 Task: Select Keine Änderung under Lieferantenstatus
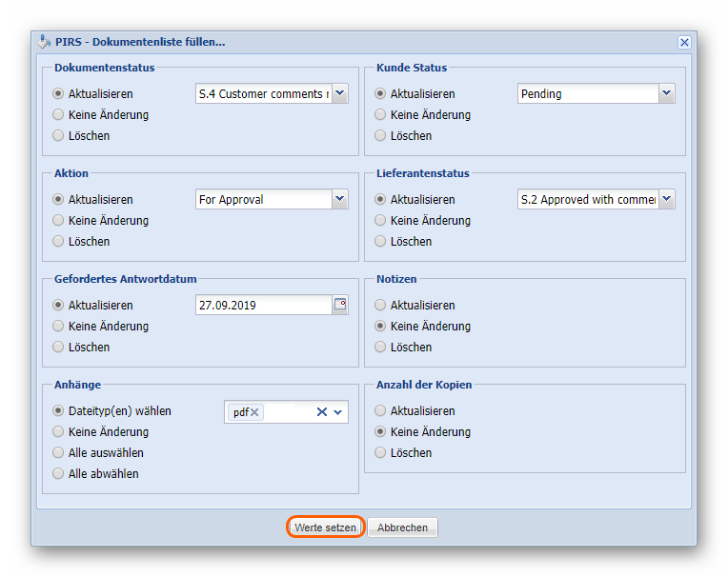click(x=381, y=221)
